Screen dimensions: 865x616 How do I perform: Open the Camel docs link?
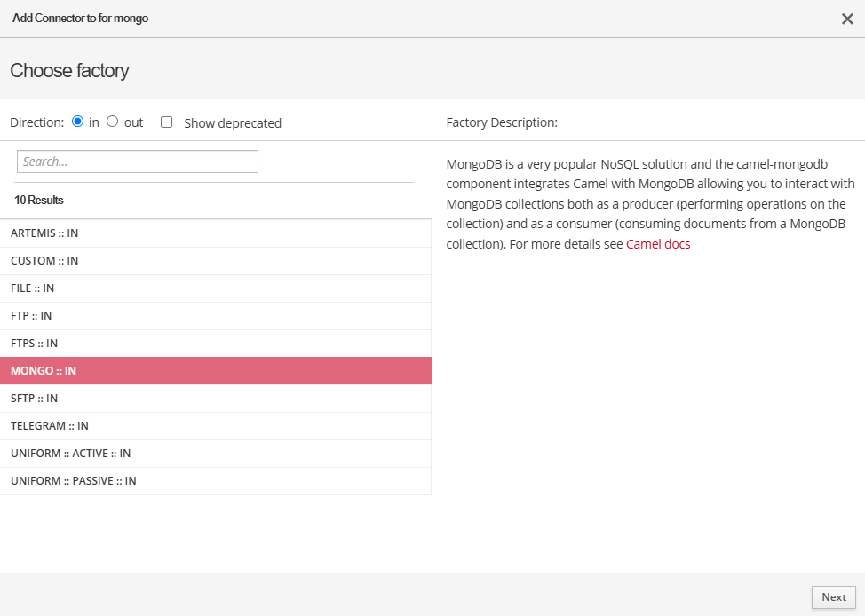pos(658,244)
